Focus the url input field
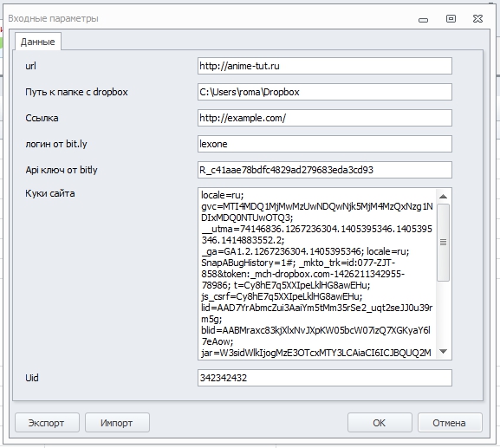The height and width of the screenshot is (448, 500). (325, 66)
